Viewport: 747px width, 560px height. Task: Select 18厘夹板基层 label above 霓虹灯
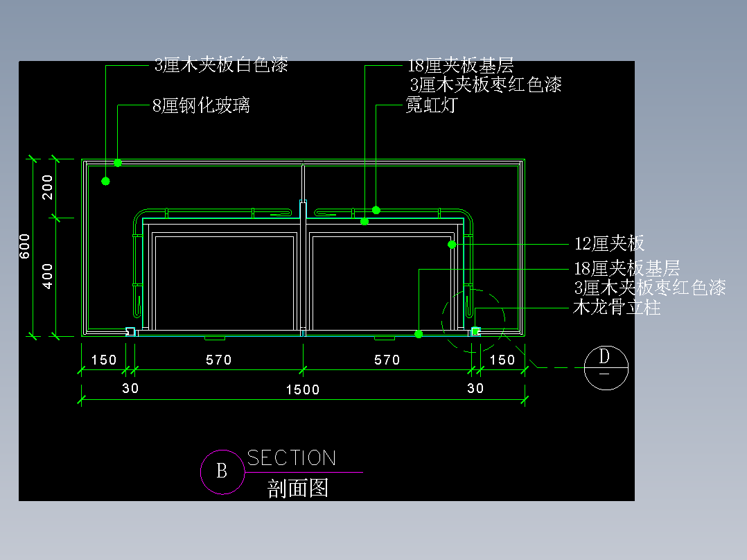[x=461, y=65]
